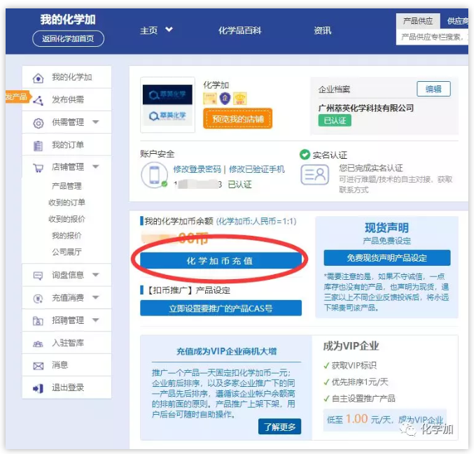Image resolution: width=476 pixels, height=454 pixels.
Task: Click the 实名认证 ID card icon
Action: [314, 174]
